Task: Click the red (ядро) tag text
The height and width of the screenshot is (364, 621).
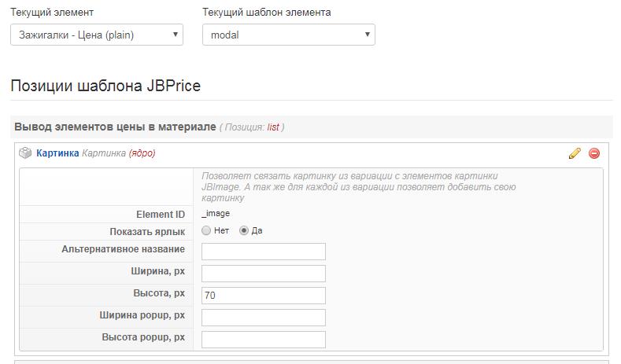Action: point(142,153)
